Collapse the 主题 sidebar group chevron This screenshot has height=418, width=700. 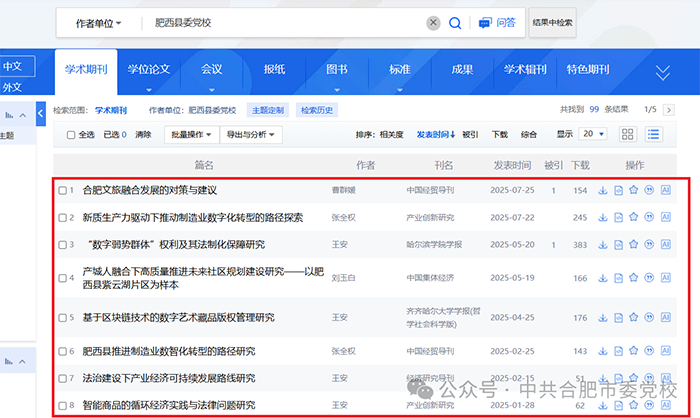(x=22, y=116)
